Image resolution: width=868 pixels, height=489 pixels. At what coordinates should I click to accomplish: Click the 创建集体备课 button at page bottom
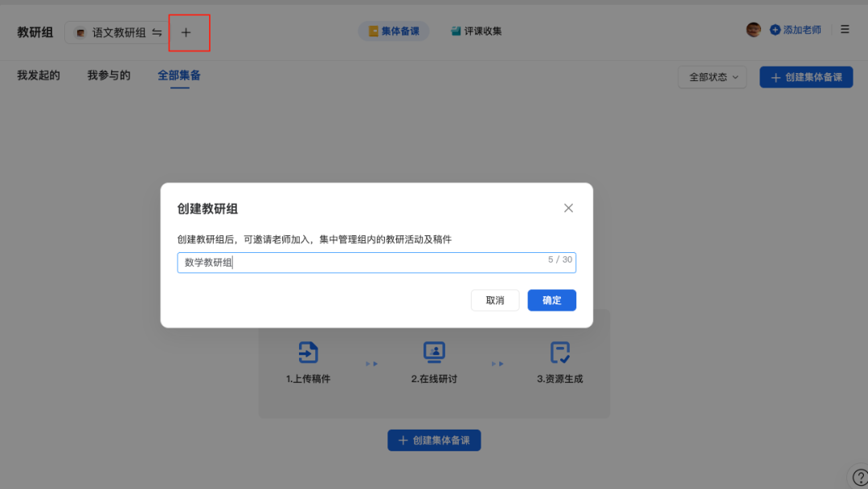tap(434, 440)
